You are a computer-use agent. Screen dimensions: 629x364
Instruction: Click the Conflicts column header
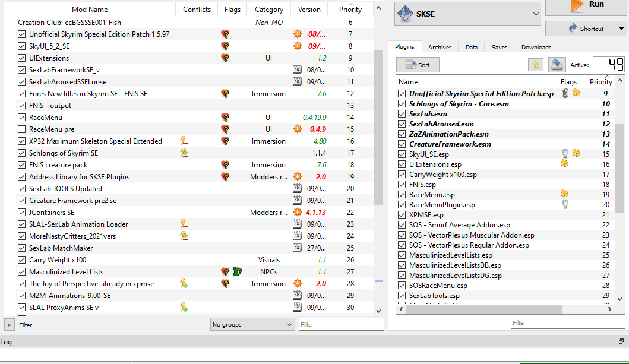(x=197, y=10)
